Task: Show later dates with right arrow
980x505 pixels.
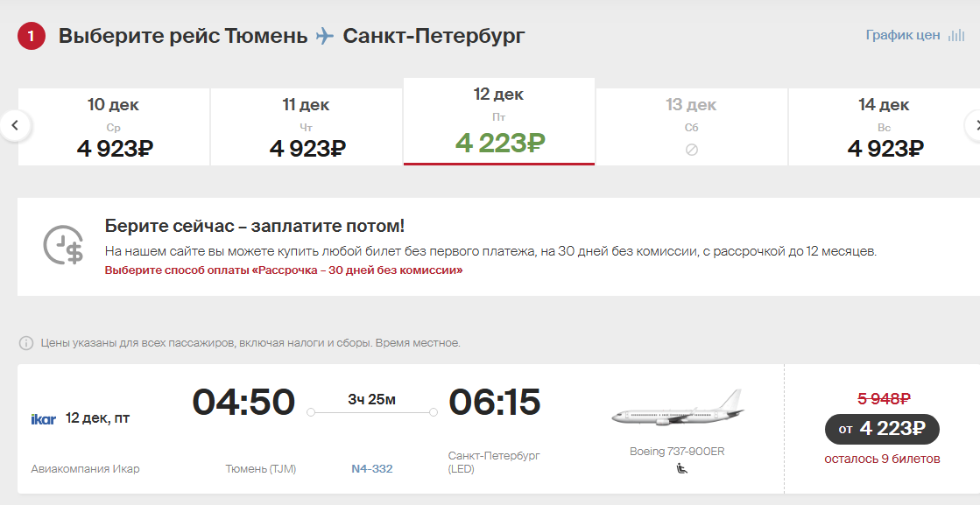Action: coord(973,125)
